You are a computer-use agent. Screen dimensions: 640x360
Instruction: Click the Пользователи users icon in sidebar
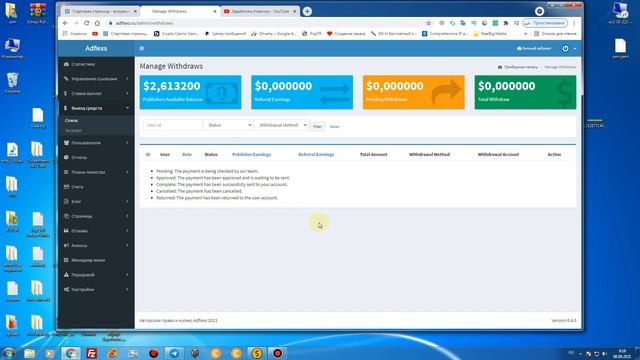point(67,143)
